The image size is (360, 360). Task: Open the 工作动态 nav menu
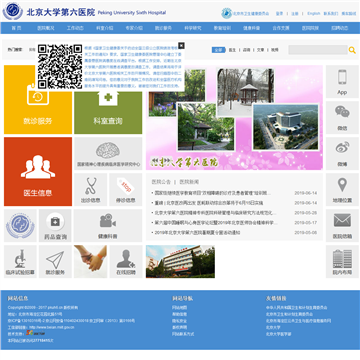pyautogui.click(x=75, y=28)
